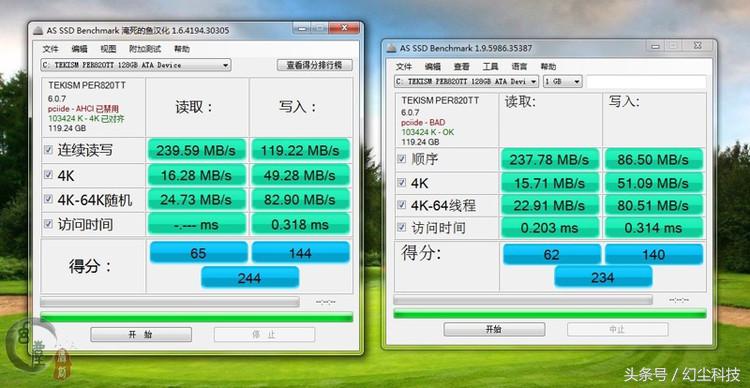
Task: Open 语言 menu in right window
Action: [519, 67]
